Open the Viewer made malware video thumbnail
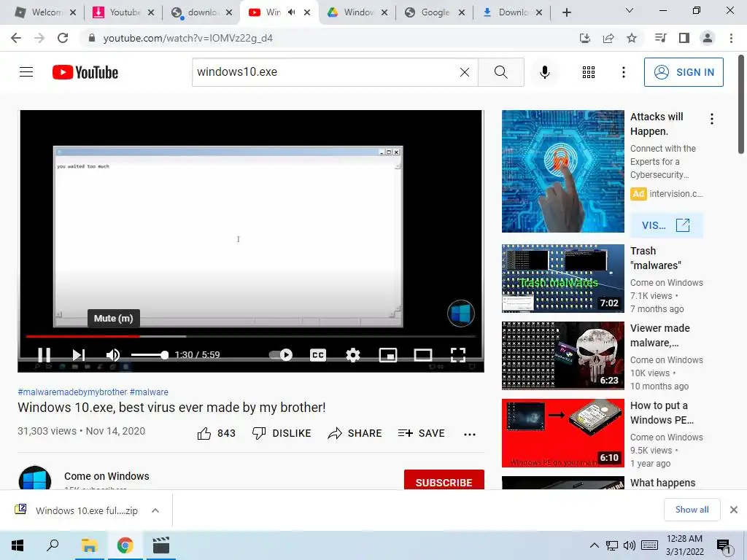This screenshot has width=747, height=560. tap(562, 356)
